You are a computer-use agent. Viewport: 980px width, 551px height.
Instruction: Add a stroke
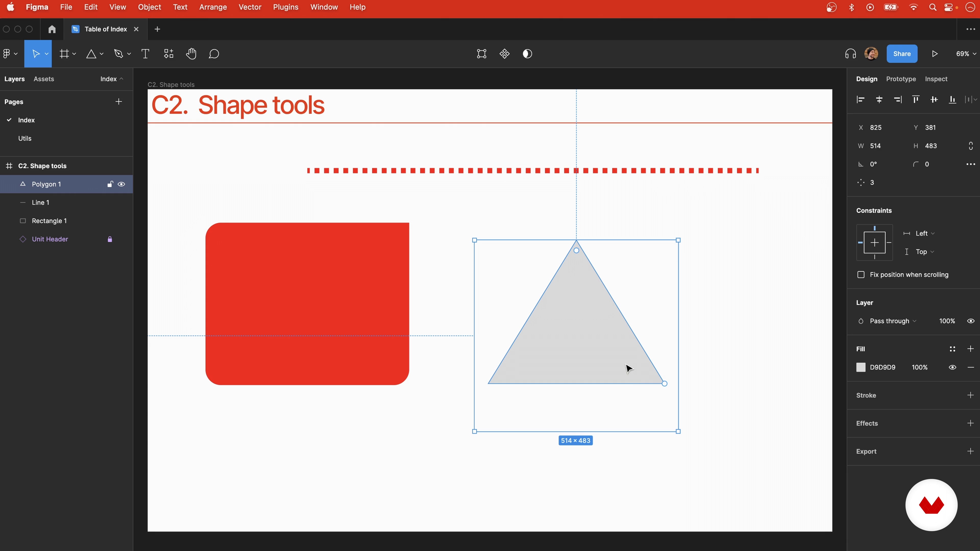[971, 395]
